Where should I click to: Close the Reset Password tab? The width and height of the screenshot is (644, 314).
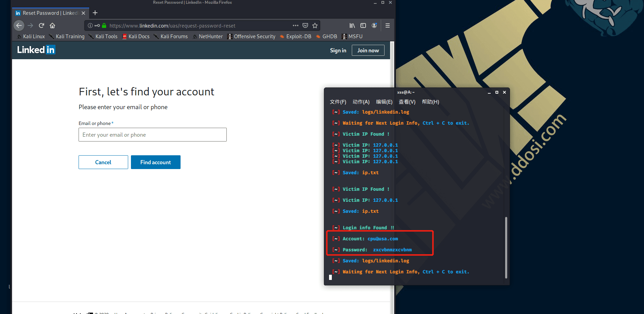point(83,13)
